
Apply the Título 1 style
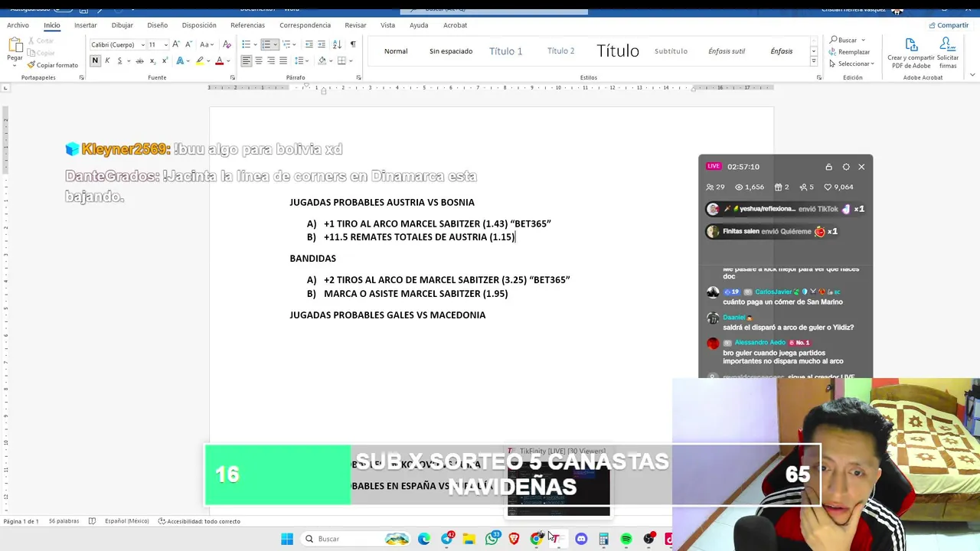point(506,51)
